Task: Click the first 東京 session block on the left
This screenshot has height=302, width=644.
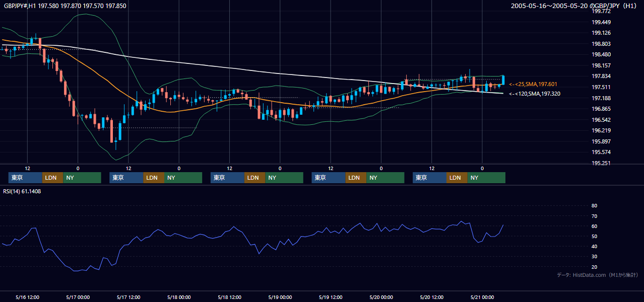Action: 25,178
